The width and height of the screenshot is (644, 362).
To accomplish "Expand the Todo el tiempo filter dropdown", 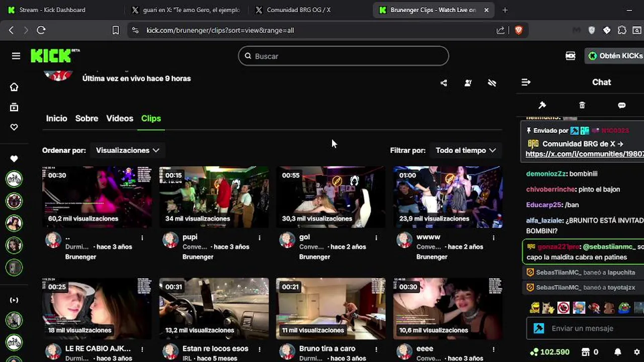I will (x=465, y=150).
